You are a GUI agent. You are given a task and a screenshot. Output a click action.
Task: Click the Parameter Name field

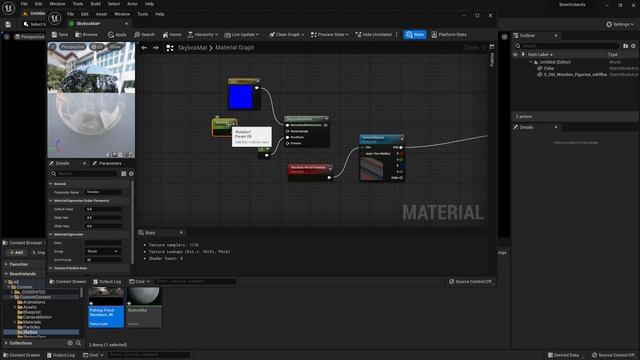click(103, 192)
